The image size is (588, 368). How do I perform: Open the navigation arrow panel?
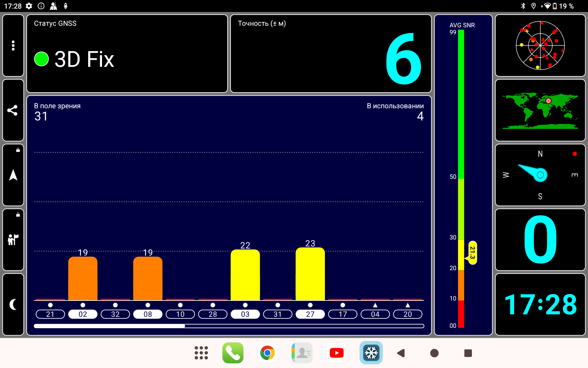click(13, 175)
